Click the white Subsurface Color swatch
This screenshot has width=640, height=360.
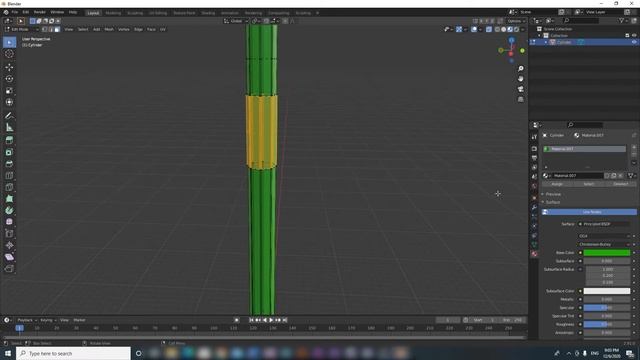pos(607,291)
